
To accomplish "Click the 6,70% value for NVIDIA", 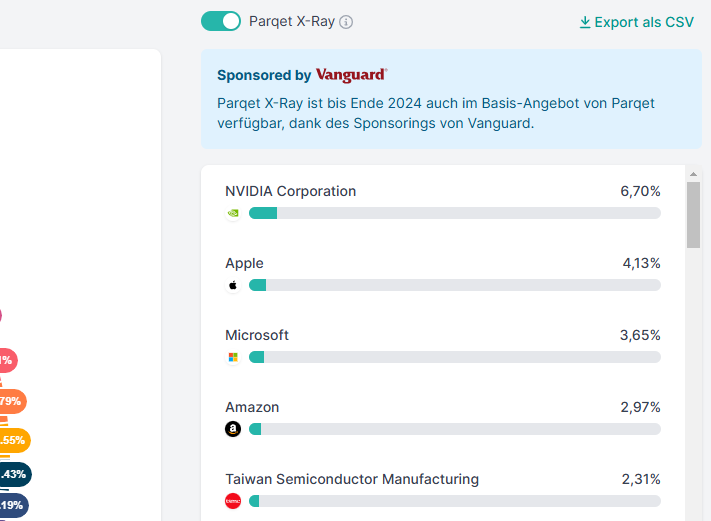I will click(640, 191).
